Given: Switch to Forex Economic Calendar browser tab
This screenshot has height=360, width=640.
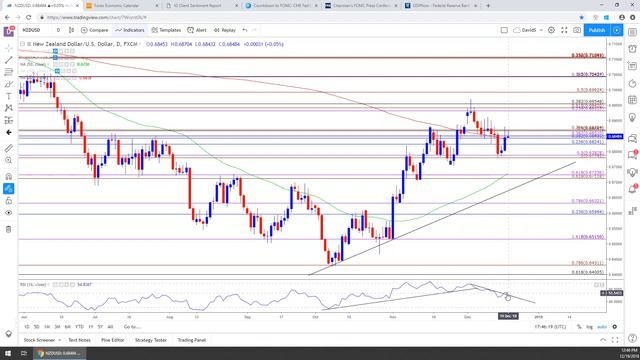Looking at the screenshot, I should click(x=121, y=6).
